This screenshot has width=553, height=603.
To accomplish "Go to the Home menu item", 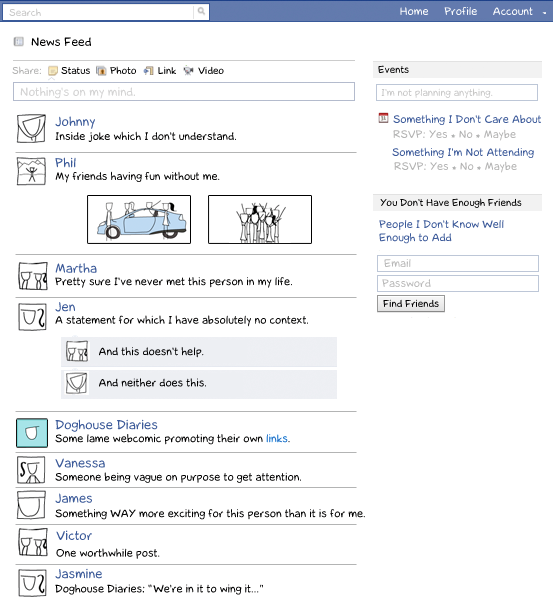I will (414, 12).
